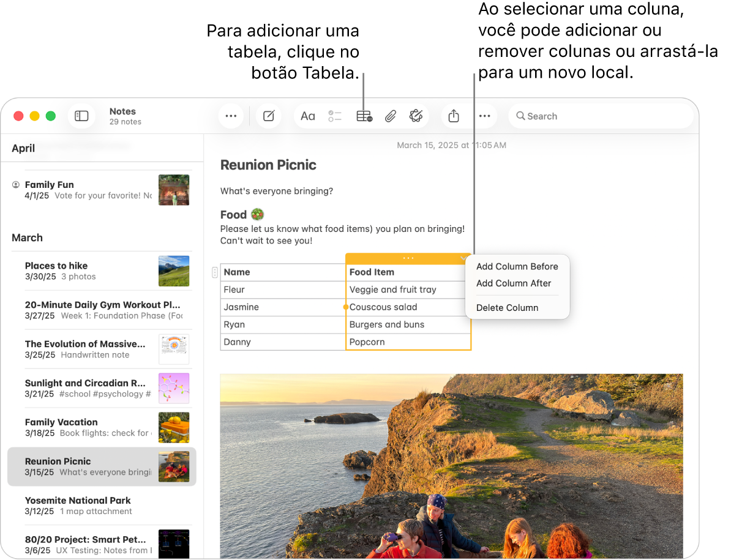Open The Evolution of Massive note
731x560 pixels.
102,349
